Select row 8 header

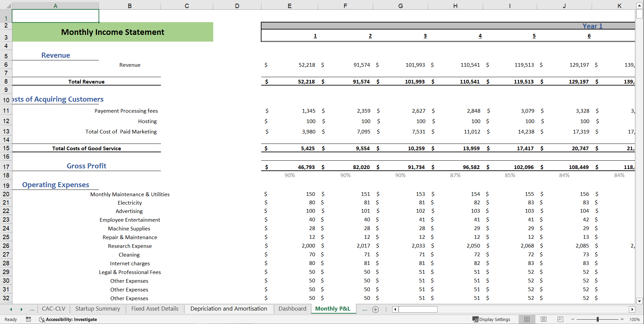point(6,81)
